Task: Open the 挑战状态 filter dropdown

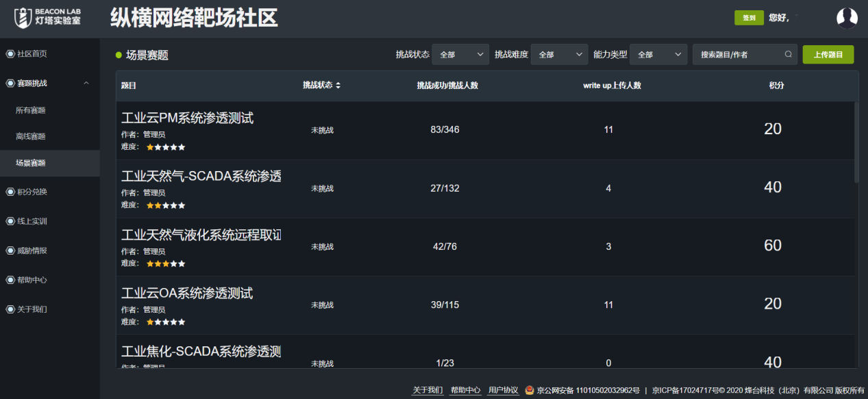Action: tap(460, 55)
